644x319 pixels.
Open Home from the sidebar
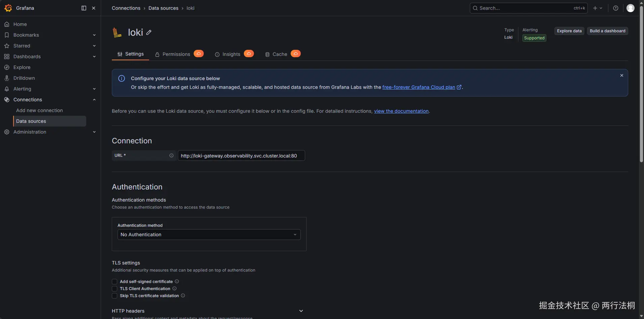(x=20, y=24)
